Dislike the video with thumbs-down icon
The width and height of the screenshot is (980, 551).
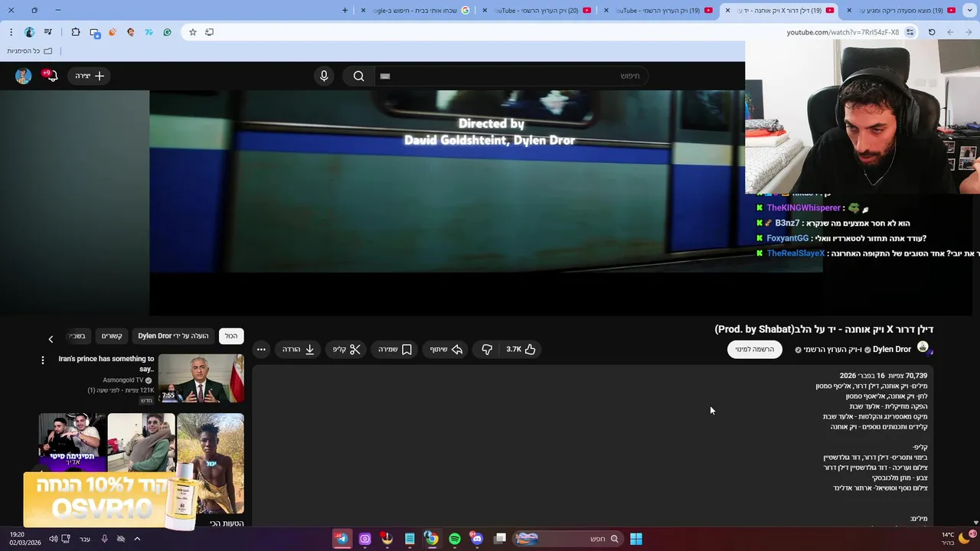pyautogui.click(x=486, y=349)
